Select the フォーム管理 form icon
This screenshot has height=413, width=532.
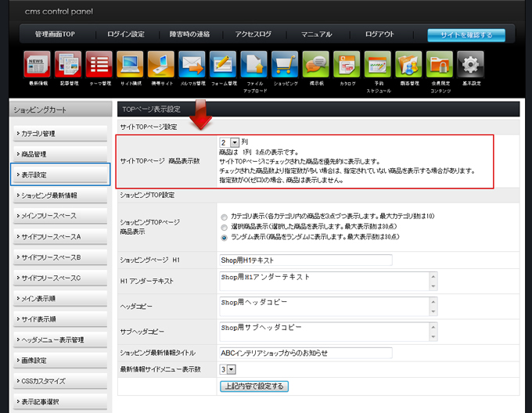(x=223, y=64)
